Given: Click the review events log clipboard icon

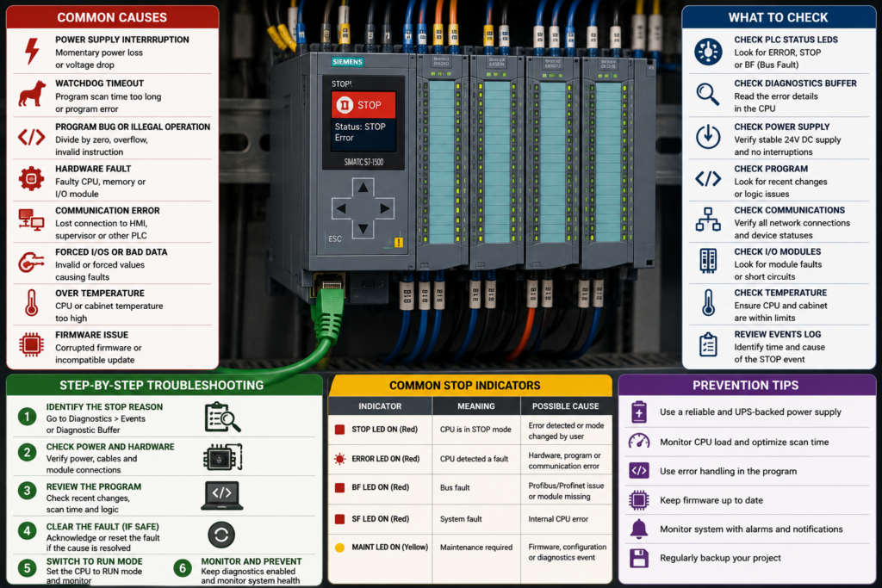Looking at the screenshot, I should pos(708,344).
